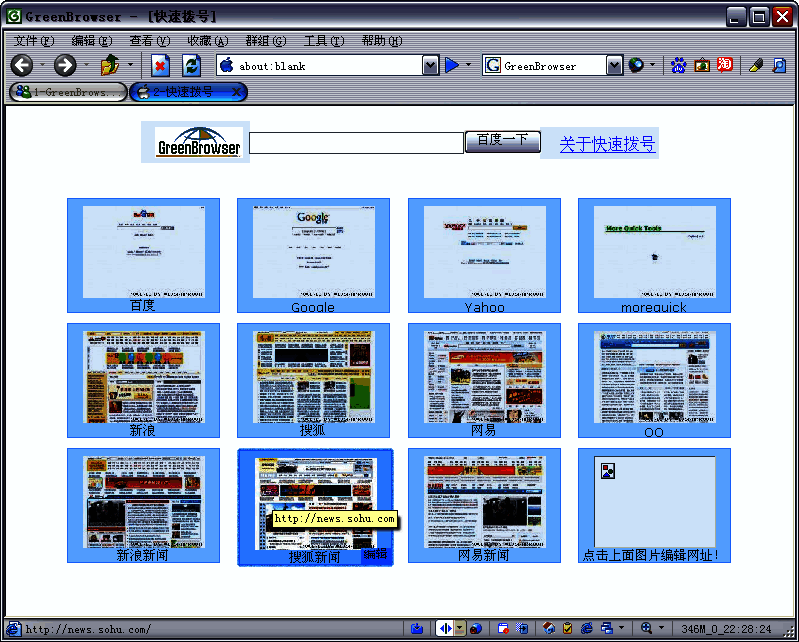Screen dimensions: 799x642
Task: Open the globe search button dropdown arrow
Action: [x=653, y=65]
